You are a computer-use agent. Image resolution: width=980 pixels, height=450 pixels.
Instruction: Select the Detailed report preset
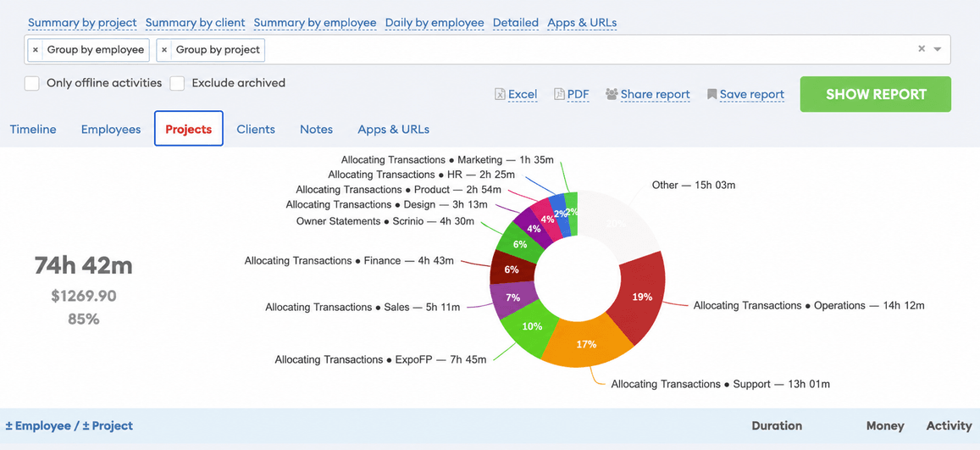[x=516, y=23]
